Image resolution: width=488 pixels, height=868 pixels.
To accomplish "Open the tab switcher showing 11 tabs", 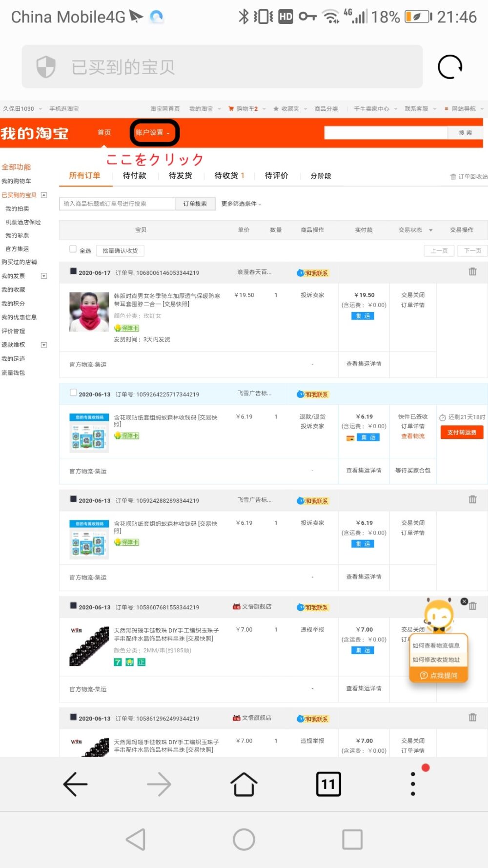I will [328, 784].
